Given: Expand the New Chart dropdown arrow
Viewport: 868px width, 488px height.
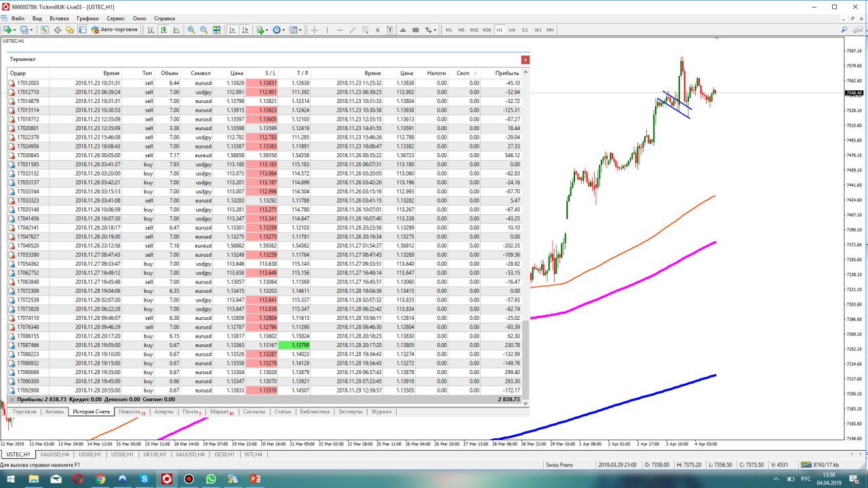Looking at the screenshot, I should click(x=15, y=30).
